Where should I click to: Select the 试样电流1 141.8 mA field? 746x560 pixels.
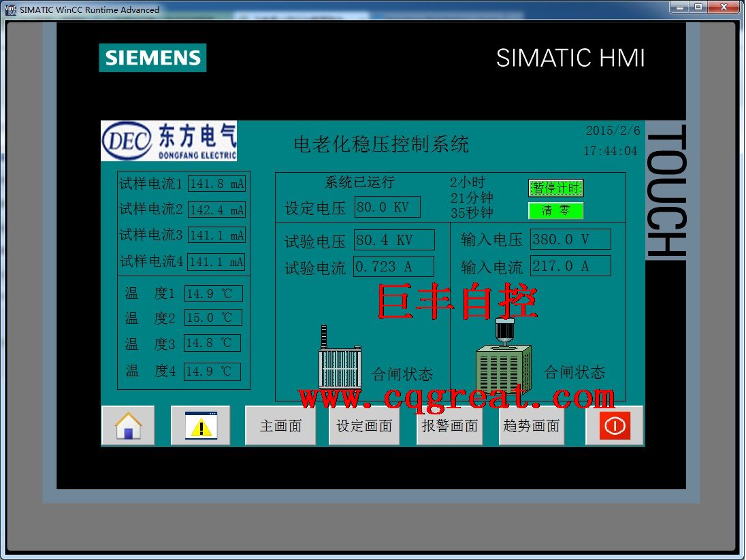216,184
